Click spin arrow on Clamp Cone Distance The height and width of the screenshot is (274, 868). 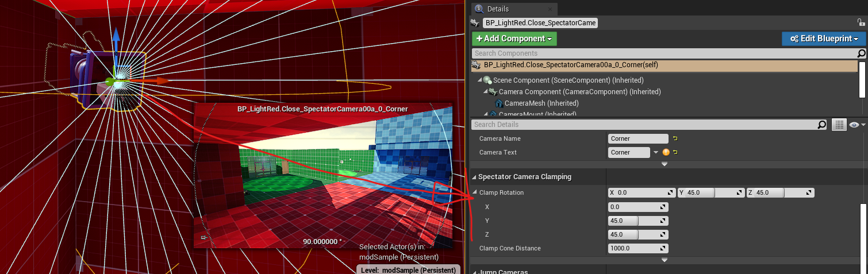pos(663,248)
